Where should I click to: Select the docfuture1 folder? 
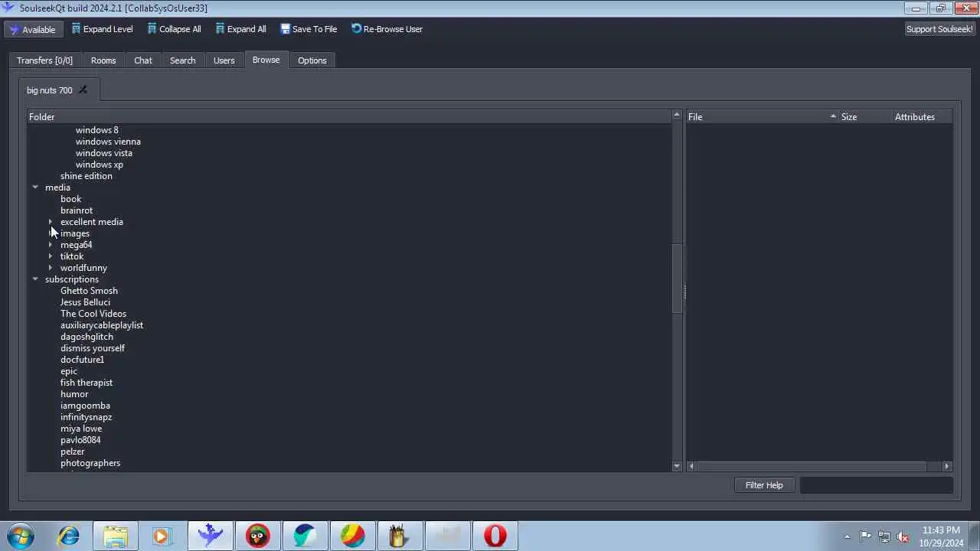pyautogui.click(x=82, y=360)
